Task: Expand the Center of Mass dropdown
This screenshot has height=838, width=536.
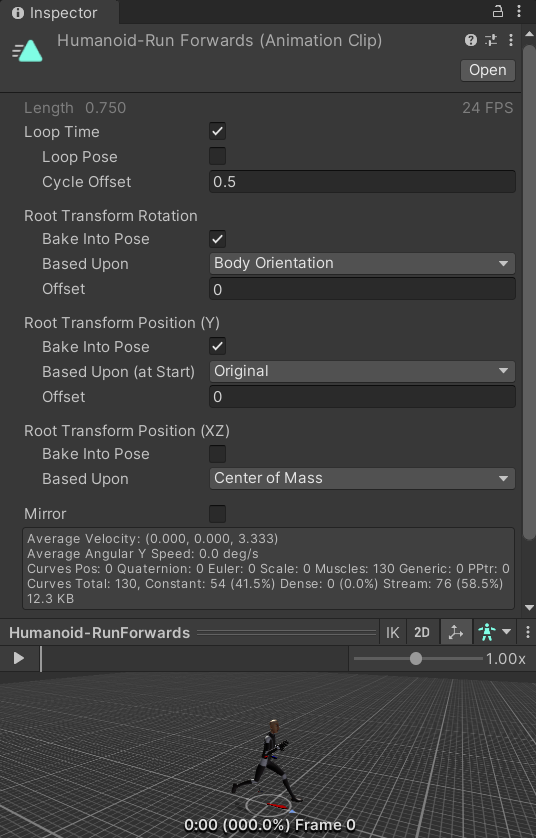Action: [362, 478]
